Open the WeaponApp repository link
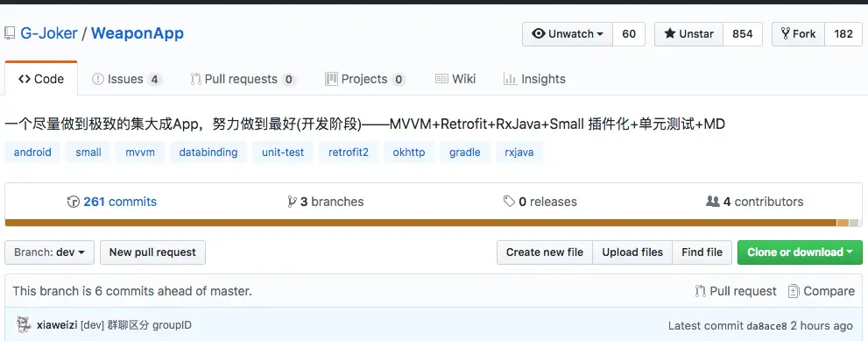The image size is (868, 341). pos(138,33)
